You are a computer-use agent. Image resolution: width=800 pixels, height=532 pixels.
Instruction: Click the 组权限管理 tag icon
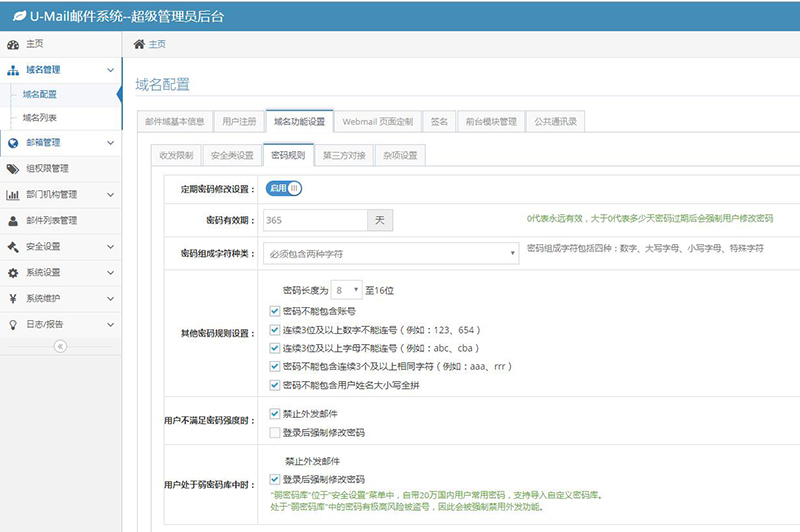(13, 169)
